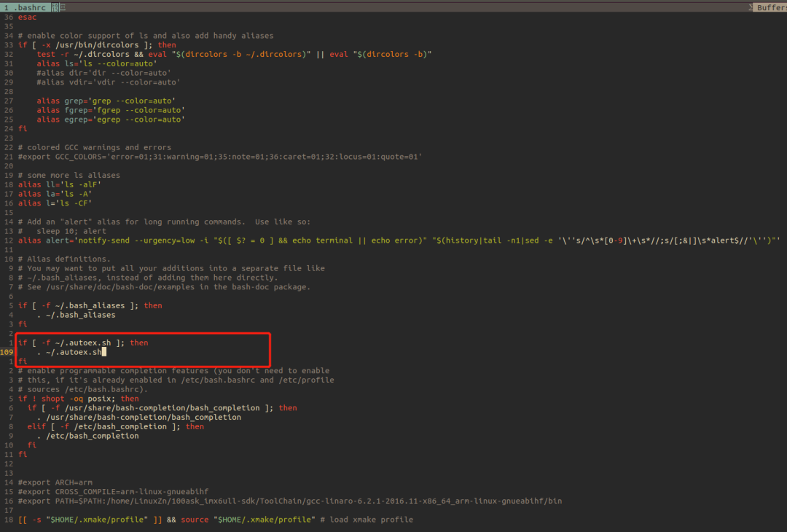787x532 pixels.
Task: Click the alias ll='ls -alF' line
Action: click(59, 184)
